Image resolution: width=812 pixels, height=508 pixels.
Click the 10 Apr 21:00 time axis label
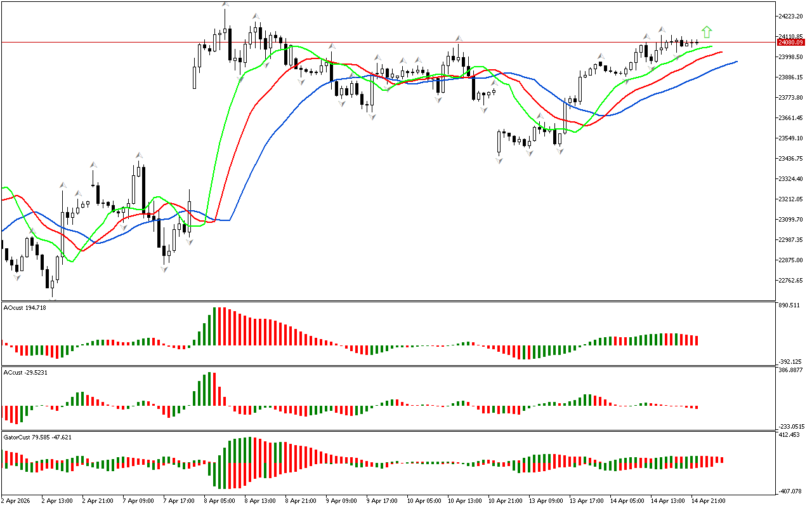coord(506,501)
